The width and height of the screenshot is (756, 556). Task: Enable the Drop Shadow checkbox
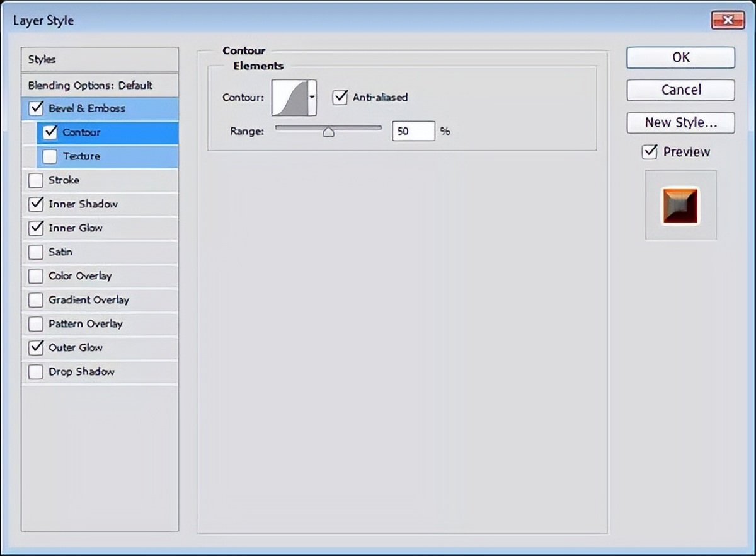[36, 372]
